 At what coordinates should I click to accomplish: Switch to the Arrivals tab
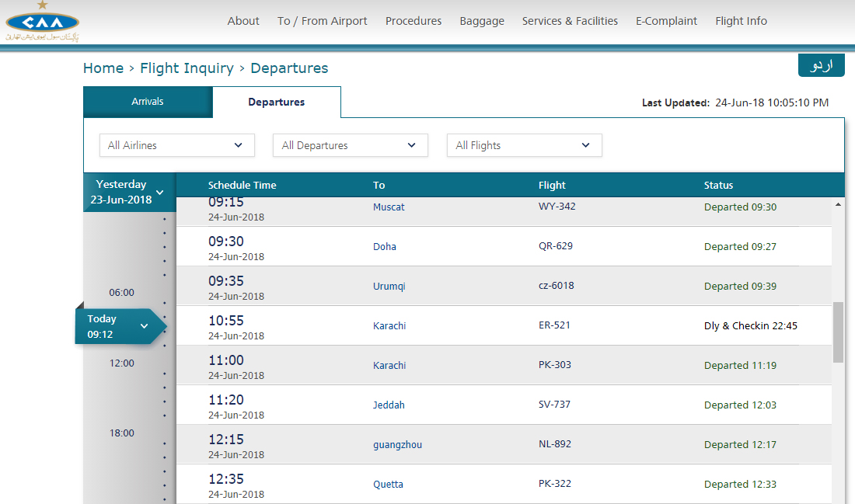pyautogui.click(x=148, y=102)
